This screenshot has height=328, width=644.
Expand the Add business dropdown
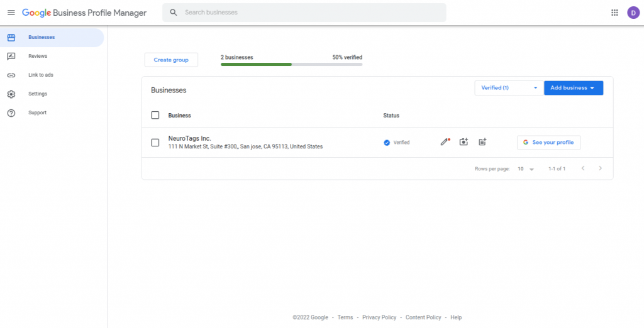point(574,88)
